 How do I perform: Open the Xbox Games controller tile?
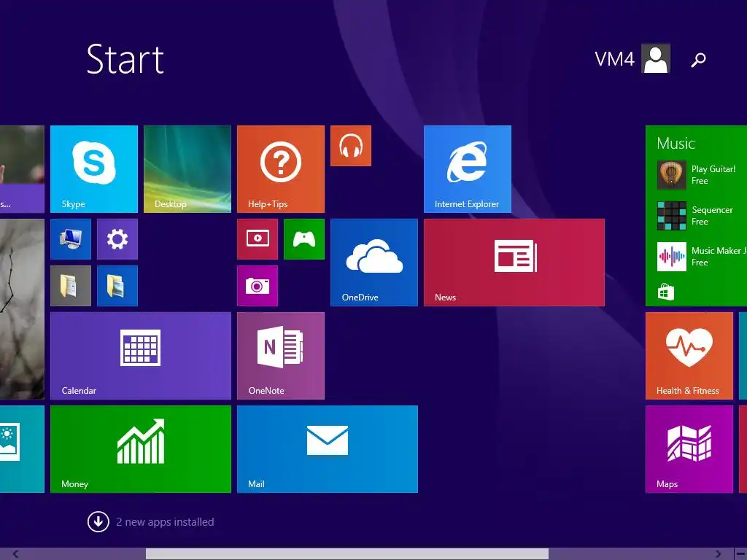(x=304, y=239)
